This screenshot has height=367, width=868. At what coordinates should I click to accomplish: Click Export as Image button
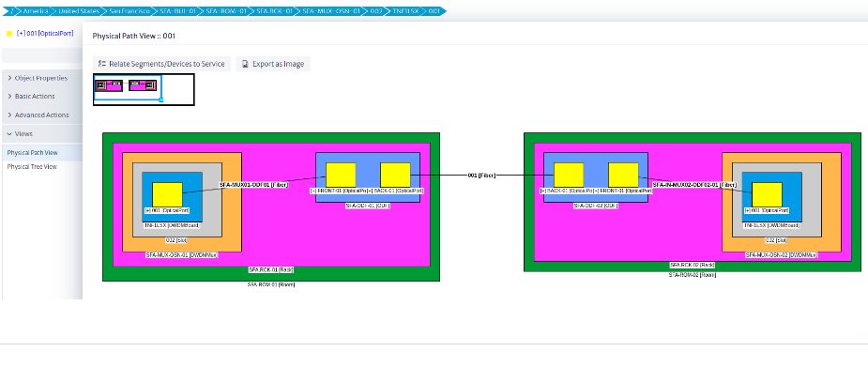273,64
